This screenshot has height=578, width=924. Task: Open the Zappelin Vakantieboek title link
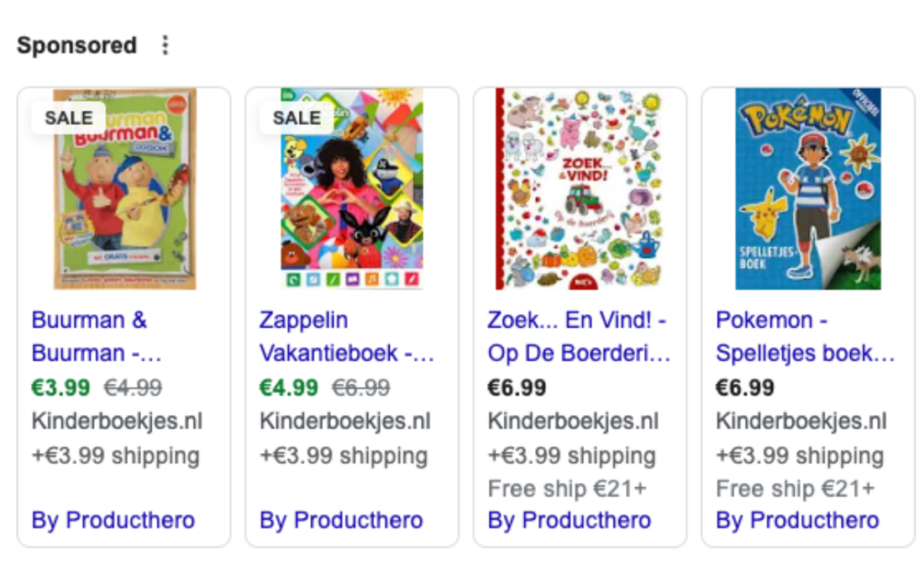tap(346, 336)
